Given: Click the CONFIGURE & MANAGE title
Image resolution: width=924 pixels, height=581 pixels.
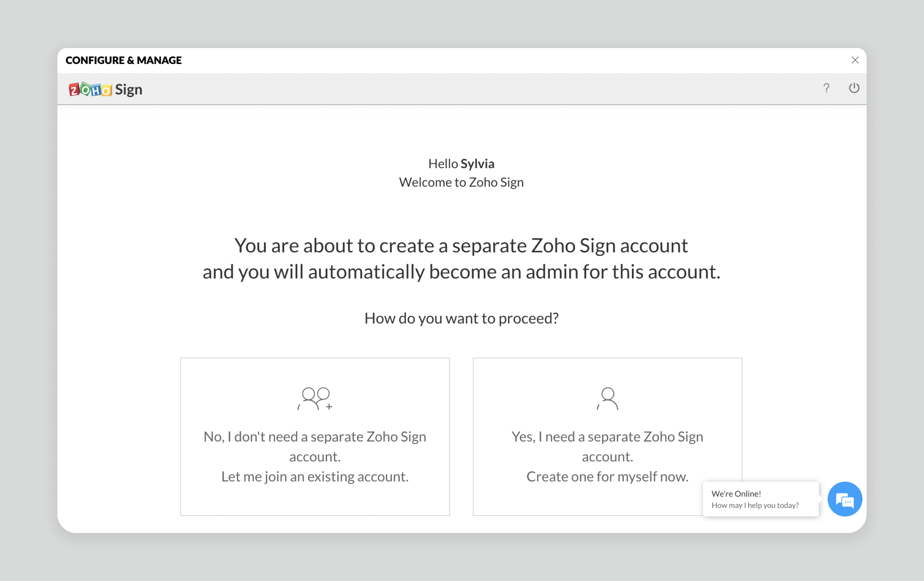Looking at the screenshot, I should coord(124,60).
